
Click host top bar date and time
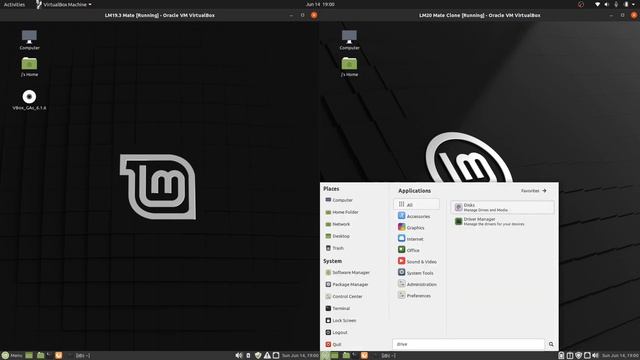click(320, 4)
